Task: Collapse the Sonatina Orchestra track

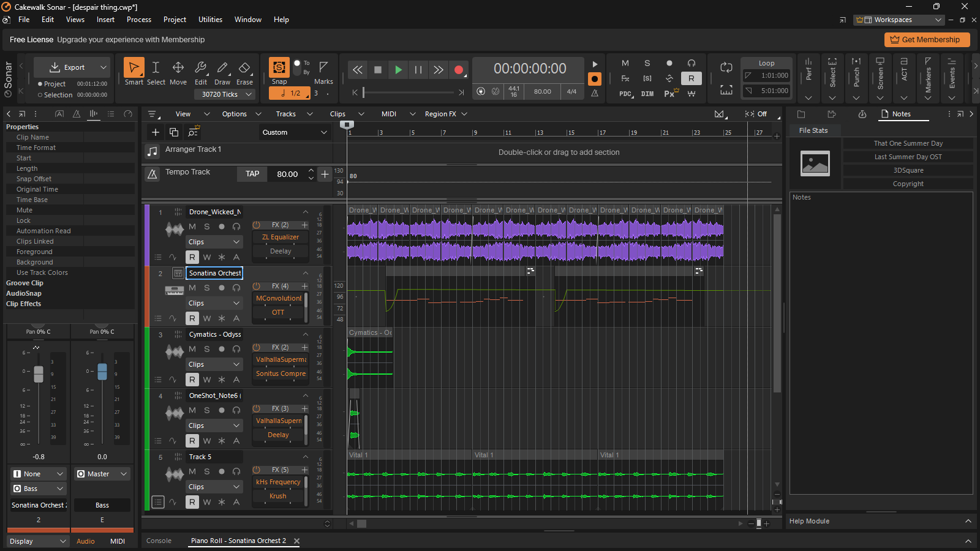Action: point(305,273)
